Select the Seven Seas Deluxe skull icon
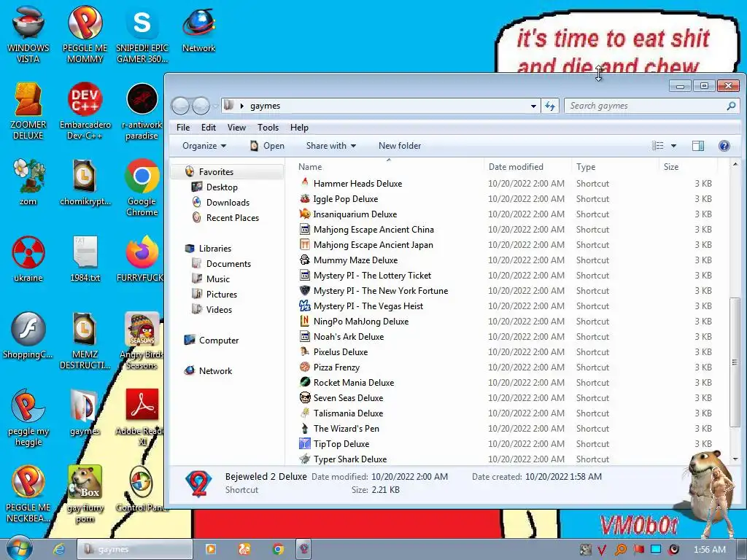 305,397
